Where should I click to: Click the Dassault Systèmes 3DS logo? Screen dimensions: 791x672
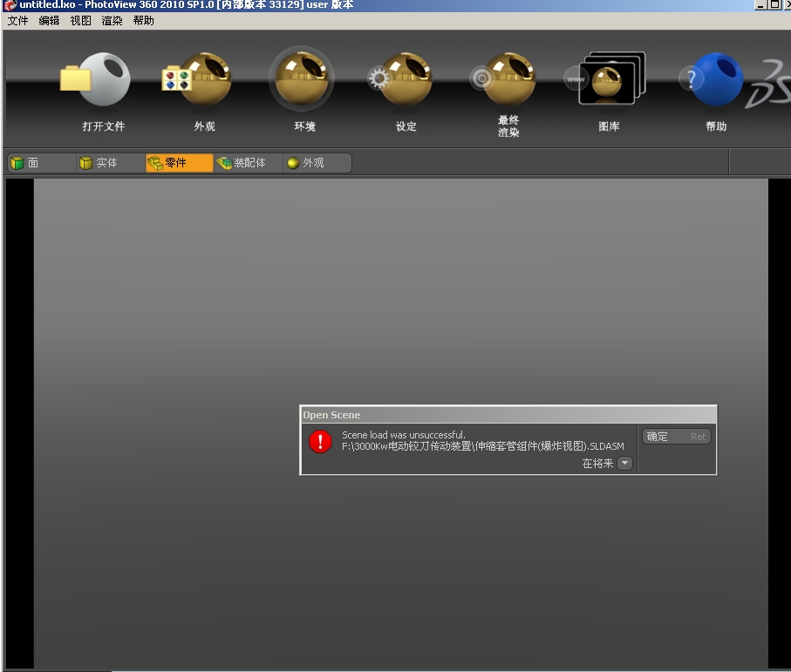769,84
